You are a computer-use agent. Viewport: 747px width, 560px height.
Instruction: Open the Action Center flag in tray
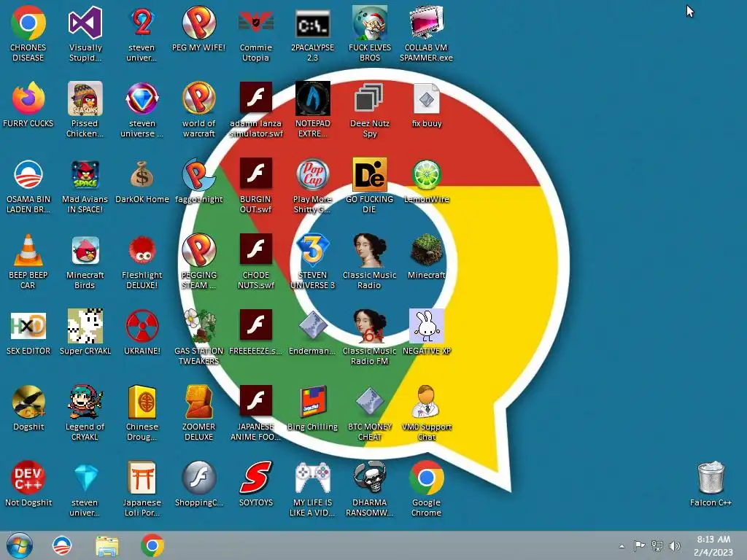click(639, 546)
